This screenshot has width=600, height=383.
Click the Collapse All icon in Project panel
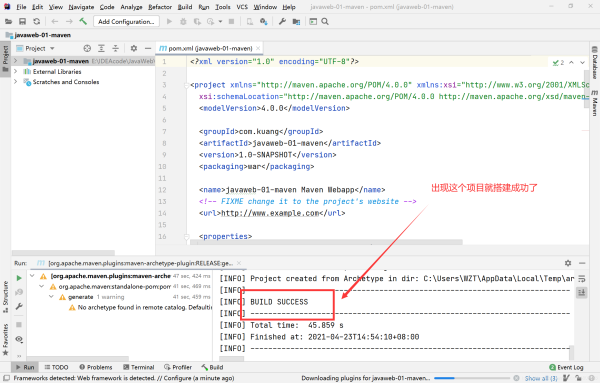tap(115, 48)
